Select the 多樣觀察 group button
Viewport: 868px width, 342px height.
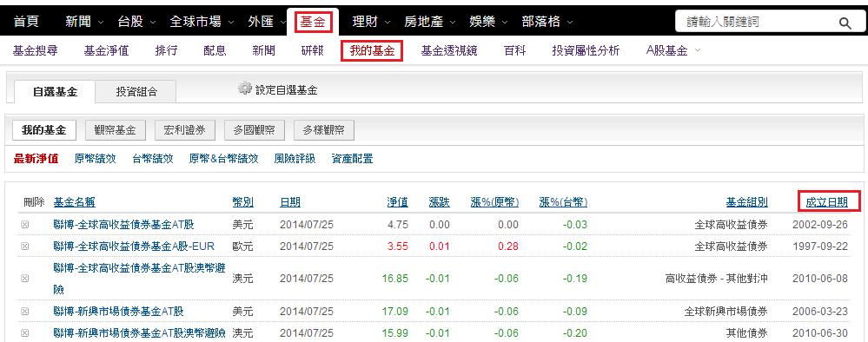coord(324,130)
